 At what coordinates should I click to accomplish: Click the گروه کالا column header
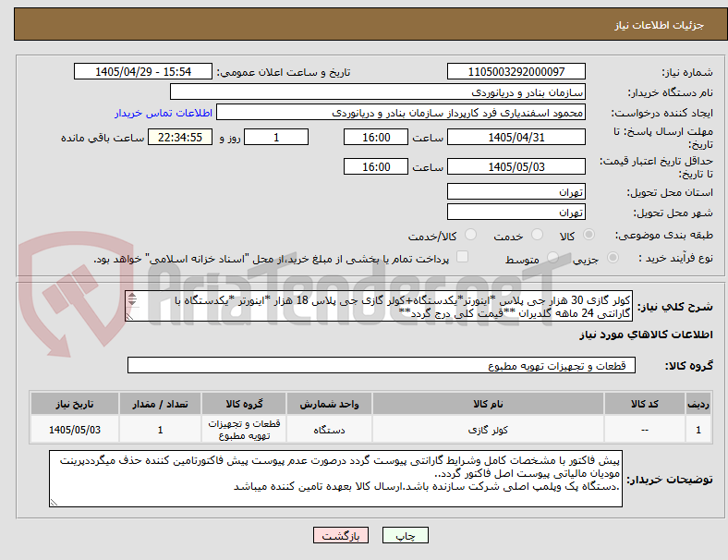tap(244, 404)
